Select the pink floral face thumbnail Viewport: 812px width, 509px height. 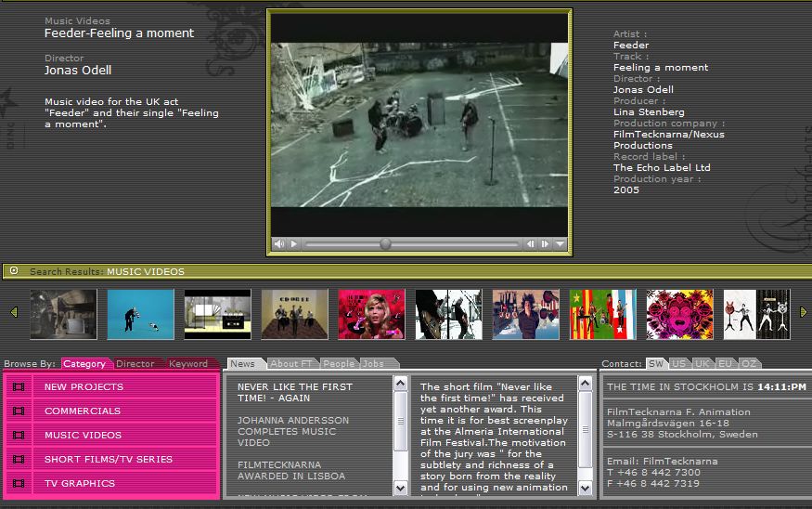[680, 314]
